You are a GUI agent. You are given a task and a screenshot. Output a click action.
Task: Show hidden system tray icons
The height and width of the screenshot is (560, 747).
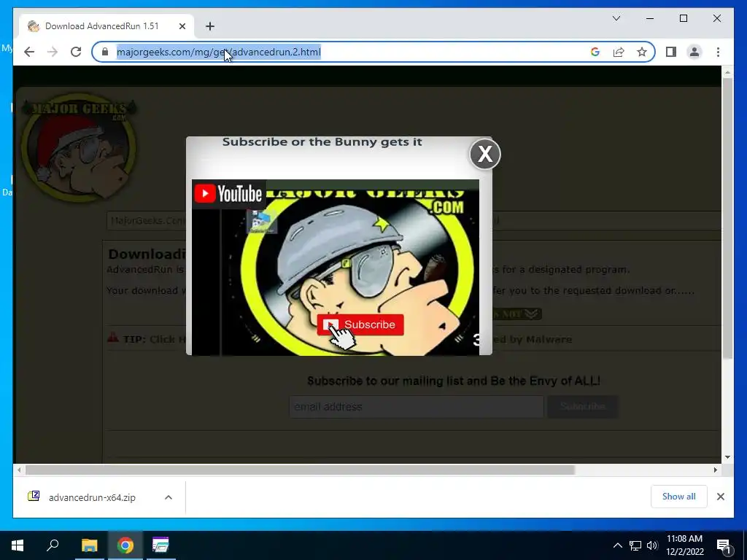617,545
